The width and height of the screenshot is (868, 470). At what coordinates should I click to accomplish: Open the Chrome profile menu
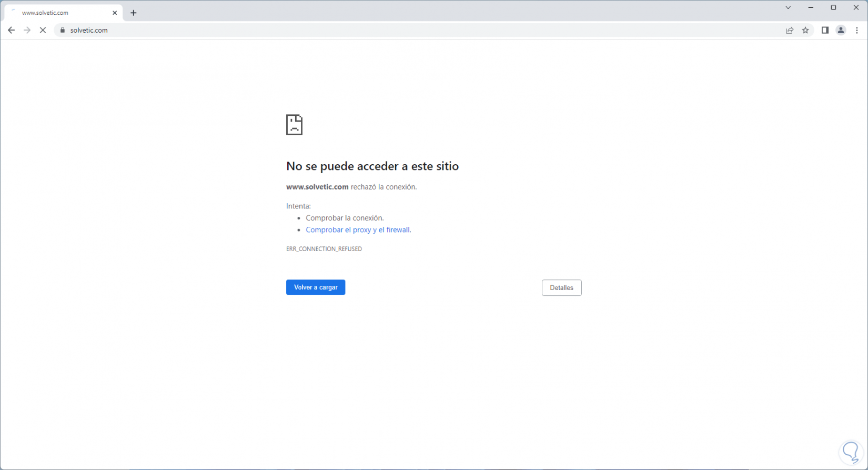pos(841,31)
